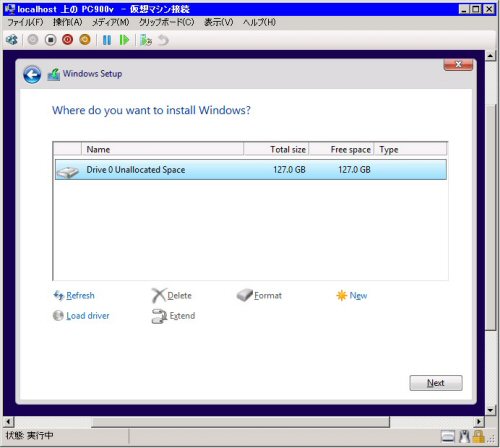Click the orange Save state icon
Image resolution: width=500 pixels, height=448 pixels.
point(85,40)
